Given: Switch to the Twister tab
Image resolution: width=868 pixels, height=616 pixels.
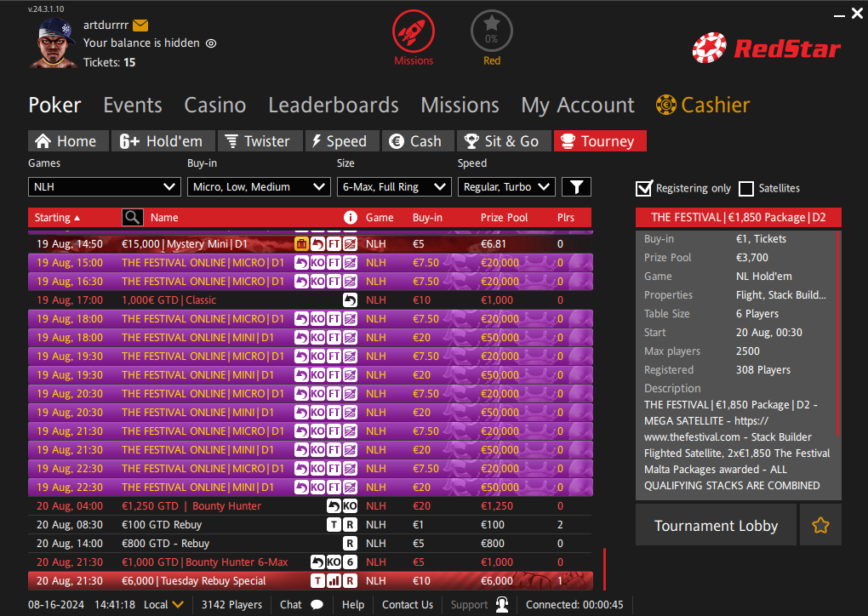Looking at the screenshot, I should (260, 141).
